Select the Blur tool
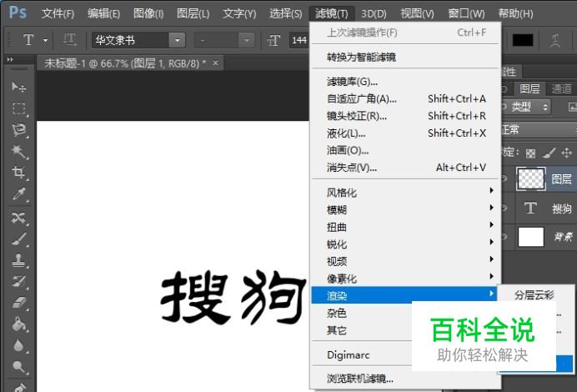Image resolution: width=577 pixels, height=392 pixels. pos(18,345)
